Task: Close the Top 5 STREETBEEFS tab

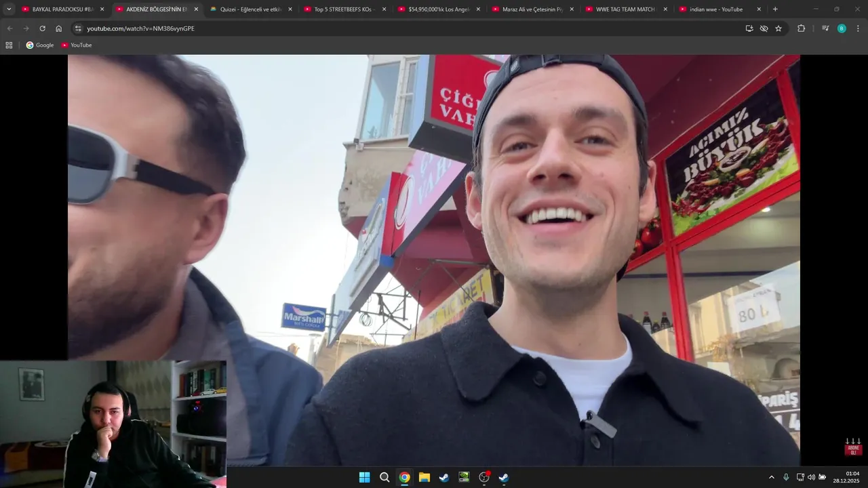Action: (x=384, y=9)
